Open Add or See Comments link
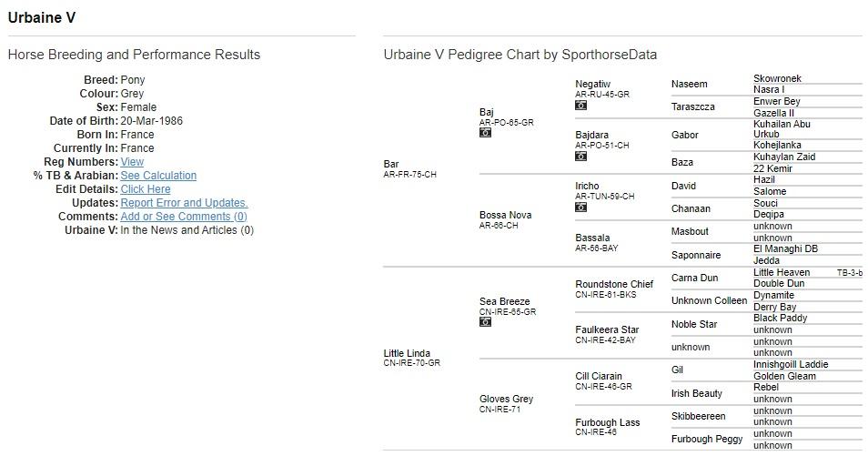Viewport: 868px width, 456px height. click(x=184, y=217)
